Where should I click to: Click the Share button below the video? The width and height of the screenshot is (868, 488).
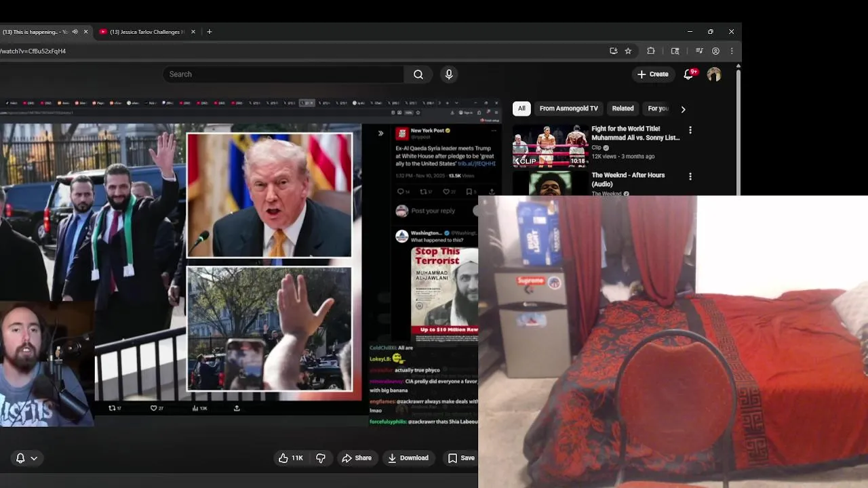click(x=357, y=458)
